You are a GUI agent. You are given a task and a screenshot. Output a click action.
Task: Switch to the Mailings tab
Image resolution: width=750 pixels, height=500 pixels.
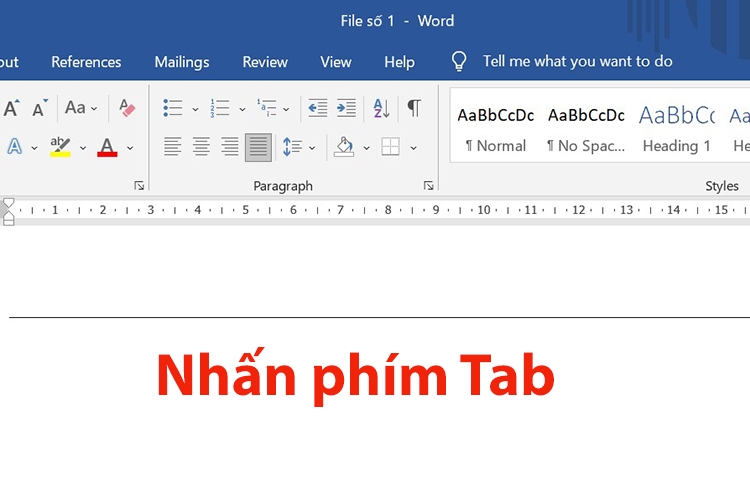pyautogui.click(x=182, y=62)
